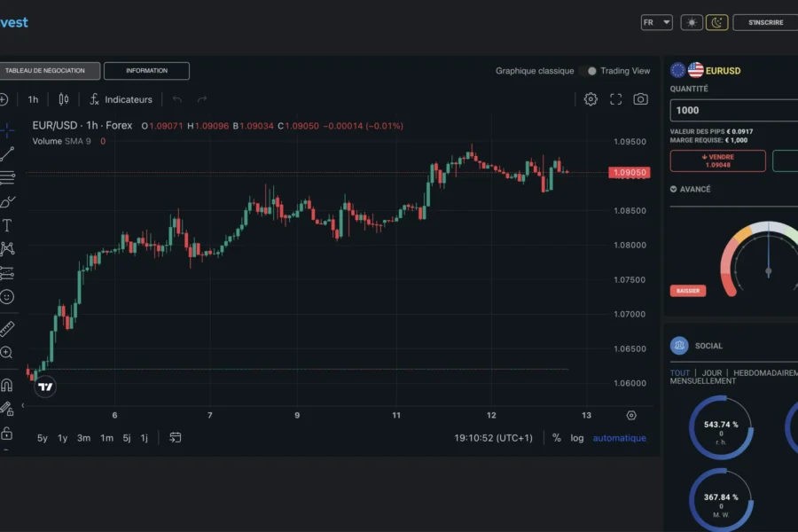Enter fullscreen chart mode

[616, 99]
